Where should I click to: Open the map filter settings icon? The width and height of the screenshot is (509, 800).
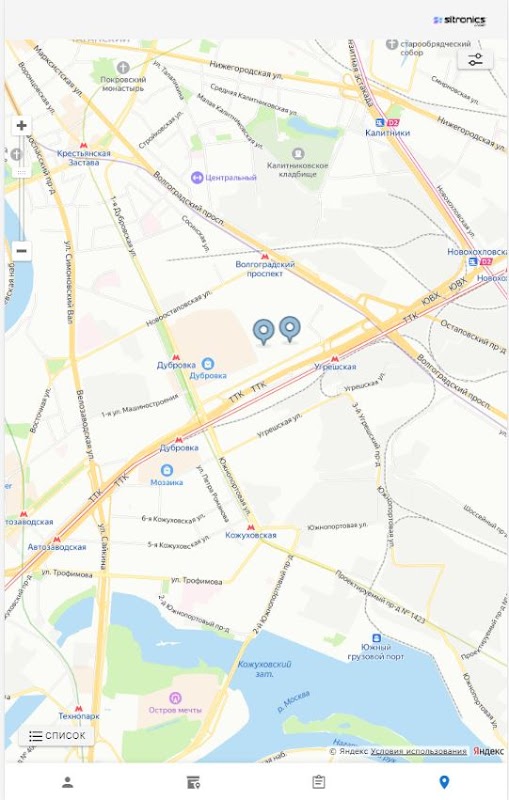(475, 60)
